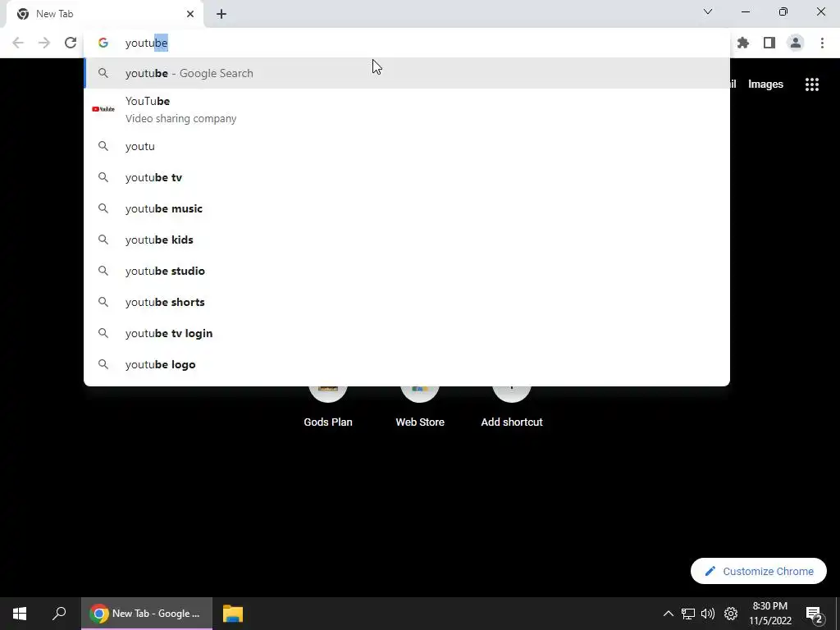Open the Extensions puzzle icon

coord(743,43)
